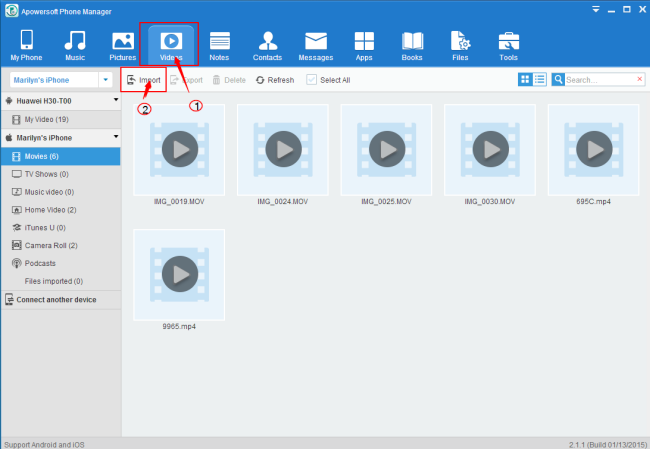Image resolution: width=650 pixels, height=449 pixels.
Task: Select Music video (0) category
Action: coord(61,192)
